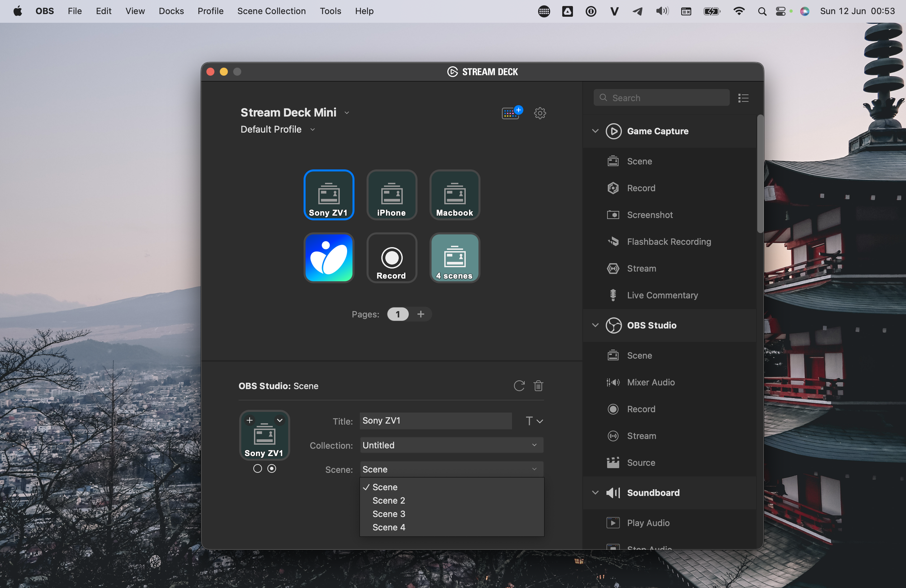The width and height of the screenshot is (906, 588).
Task: Choose Game Capture Record action
Action: pyautogui.click(x=669, y=188)
